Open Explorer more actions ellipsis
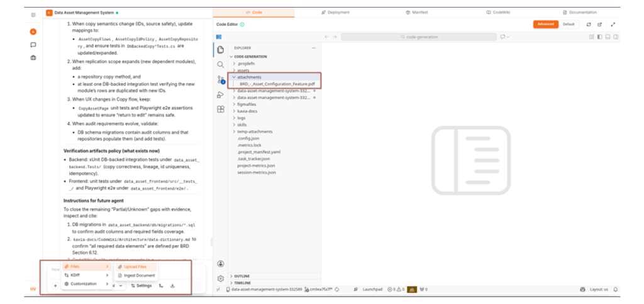This screenshot has width=644, height=304. tap(314, 48)
